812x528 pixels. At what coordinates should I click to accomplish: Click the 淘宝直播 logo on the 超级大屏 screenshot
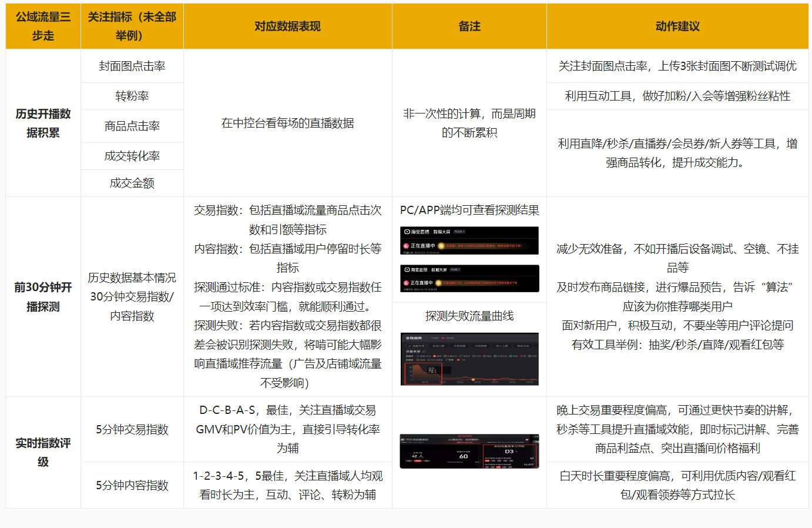(x=407, y=269)
